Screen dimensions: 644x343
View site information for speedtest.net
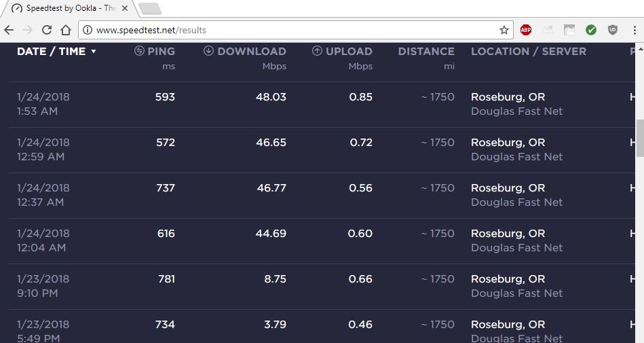[87, 30]
